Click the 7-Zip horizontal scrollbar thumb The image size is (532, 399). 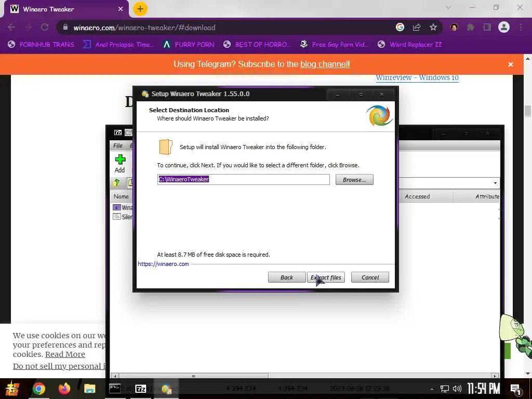coord(193,376)
